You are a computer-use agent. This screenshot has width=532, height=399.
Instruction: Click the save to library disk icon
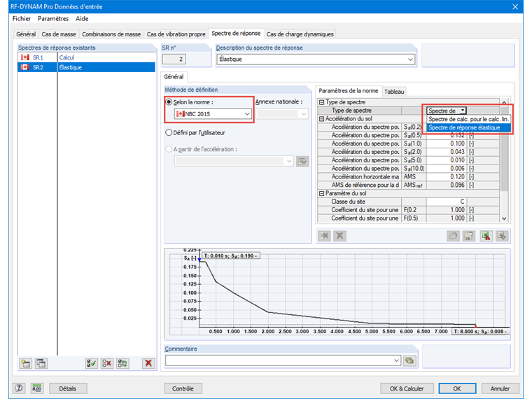click(469, 236)
